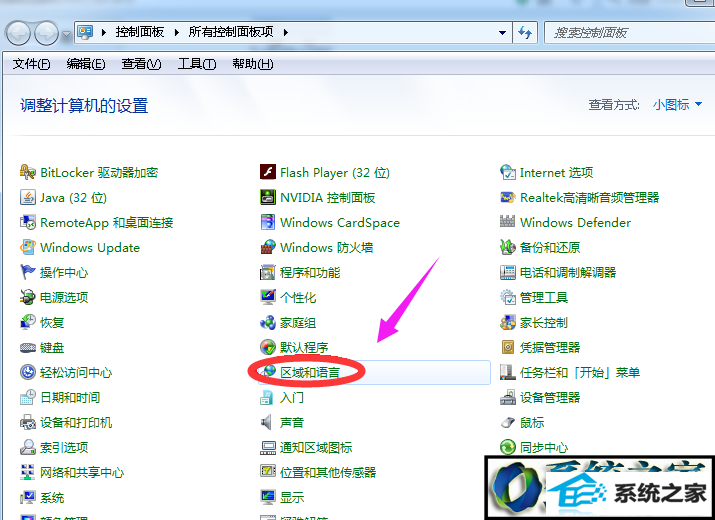This screenshot has width=715, height=520.
Task: Click the 鼠标 mouse icon
Action: [x=508, y=423]
